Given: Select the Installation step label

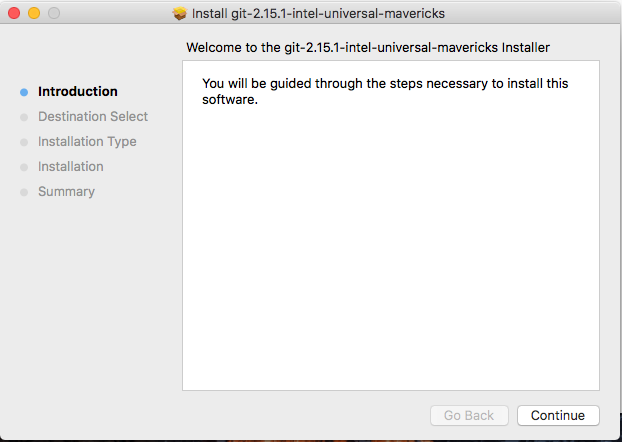Looking at the screenshot, I should 71,167.
